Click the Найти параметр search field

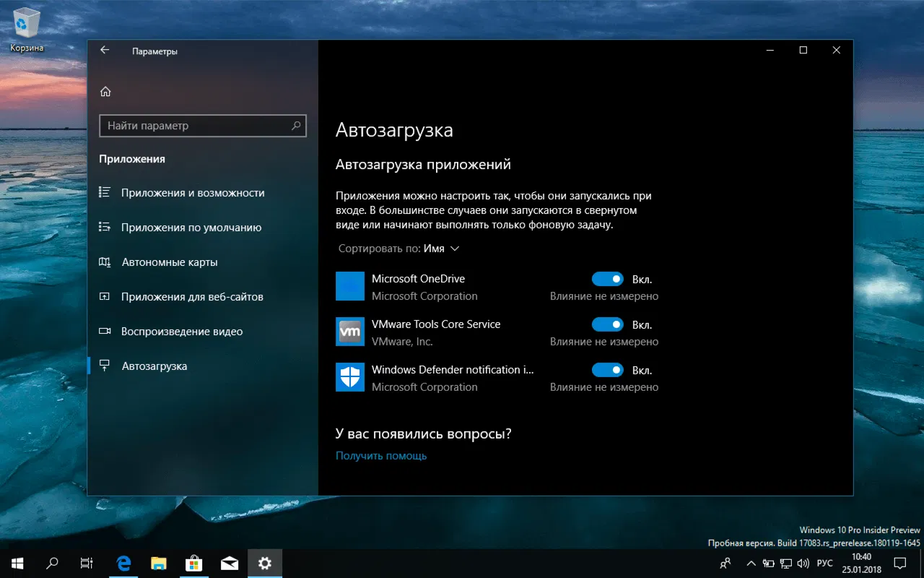[x=203, y=126]
